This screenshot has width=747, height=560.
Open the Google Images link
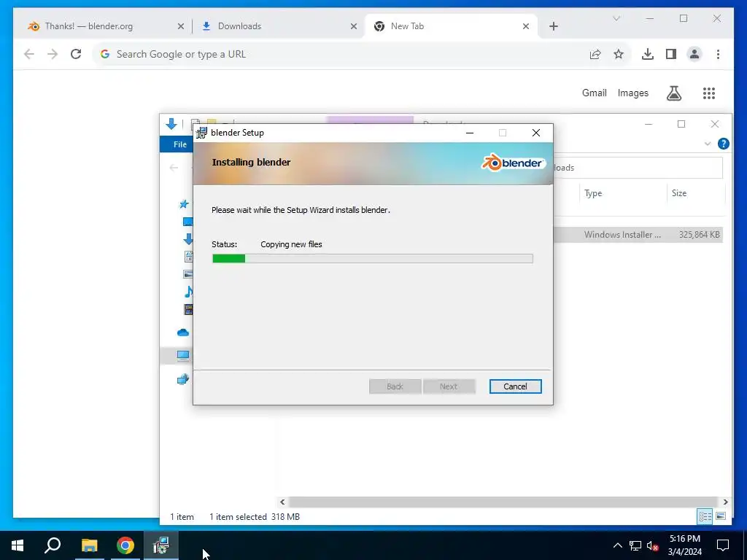pos(632,93)
